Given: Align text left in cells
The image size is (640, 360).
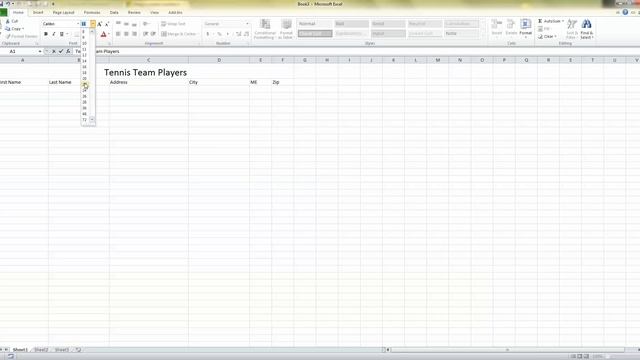Looking at the screenshot, I should pos(118,34).
